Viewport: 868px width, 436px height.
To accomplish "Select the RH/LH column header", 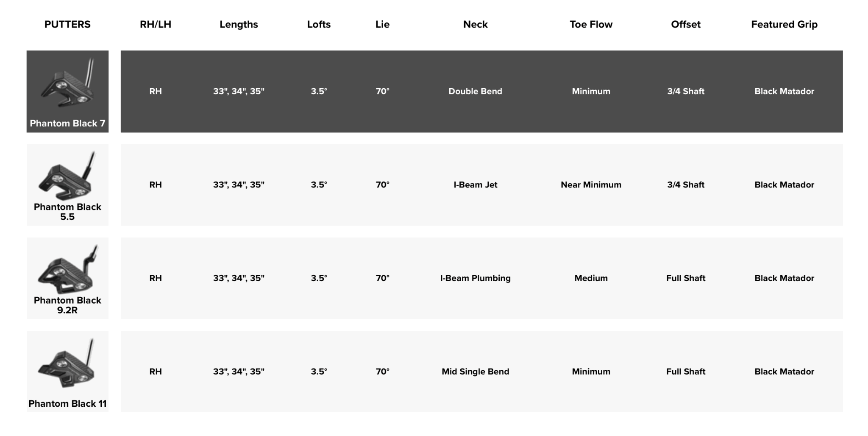I will [156, 25].
